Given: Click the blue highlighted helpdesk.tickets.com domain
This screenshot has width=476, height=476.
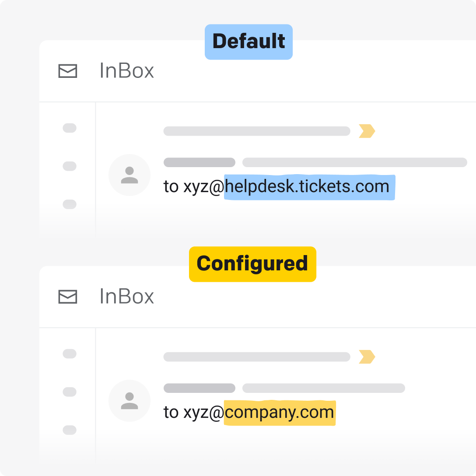Looking at the screenshot, I should (309, 187).
